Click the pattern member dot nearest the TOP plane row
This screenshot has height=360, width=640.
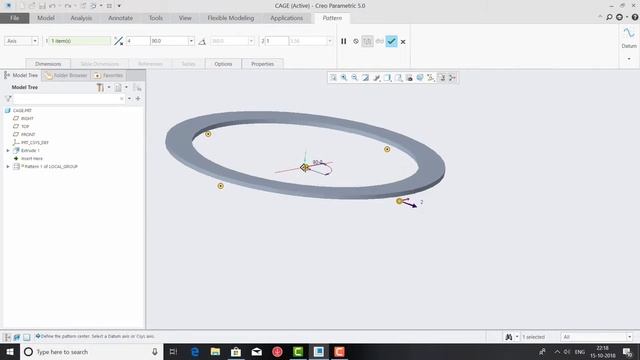point(208,134)
